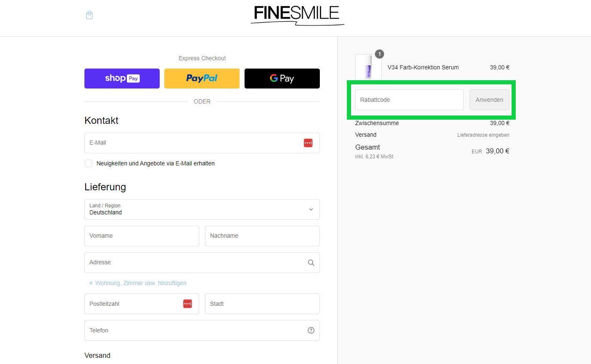Screen dimensions: 591x364
Task: Focus the E-Mail input field
Action: click(x=202, y=143)
